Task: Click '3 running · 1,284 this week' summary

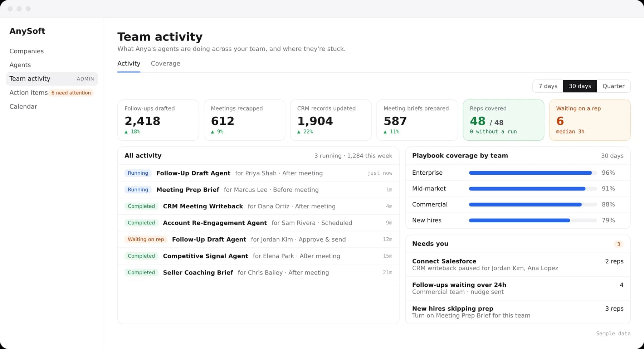Action: click(x=353, y=156)
